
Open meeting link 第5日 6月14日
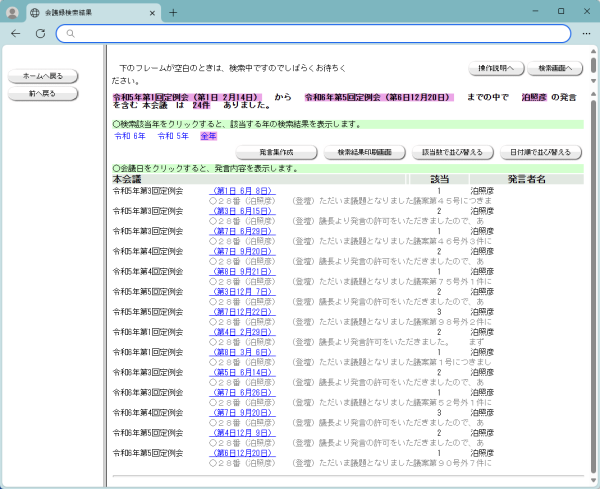click(x=242, y=372)
